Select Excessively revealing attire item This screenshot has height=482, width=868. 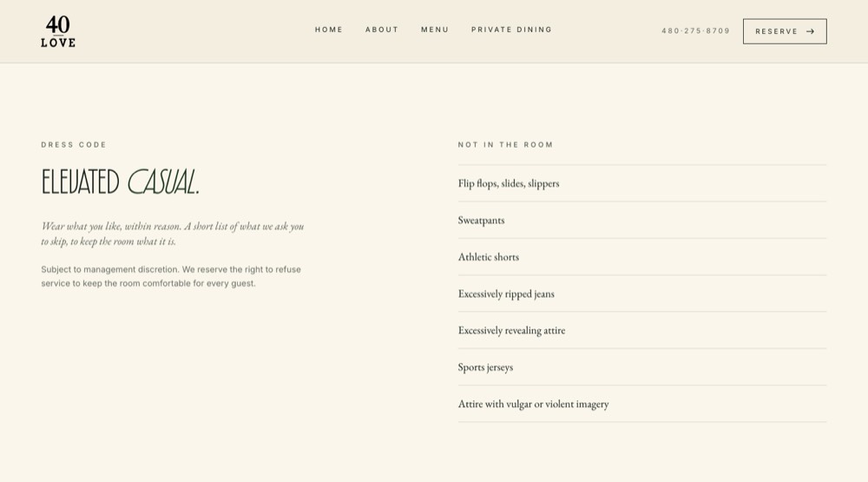pyautogui.click(x=642, y=330)
